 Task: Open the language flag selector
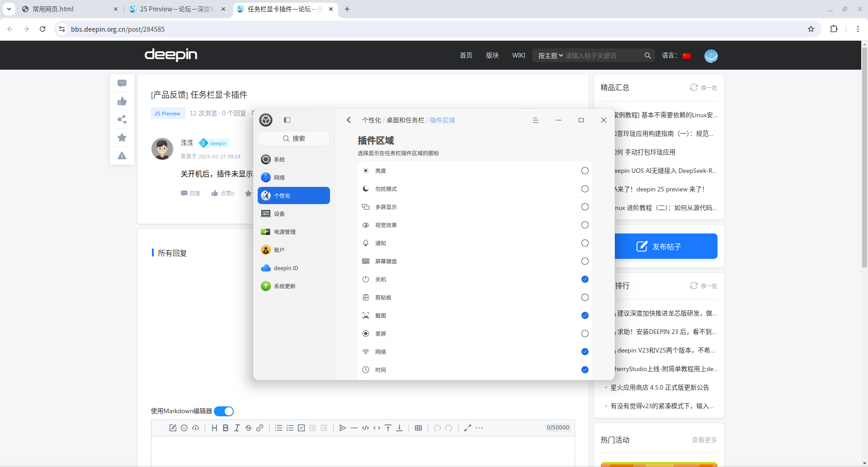tap(687, 56)
